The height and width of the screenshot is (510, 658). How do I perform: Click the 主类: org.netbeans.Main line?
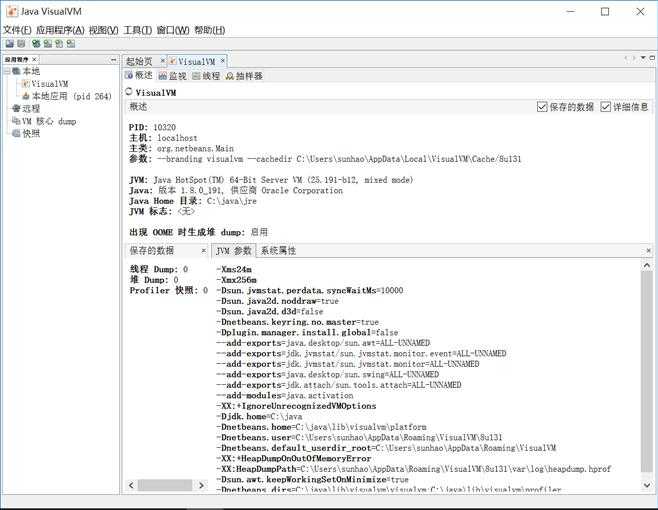(181, 148)
